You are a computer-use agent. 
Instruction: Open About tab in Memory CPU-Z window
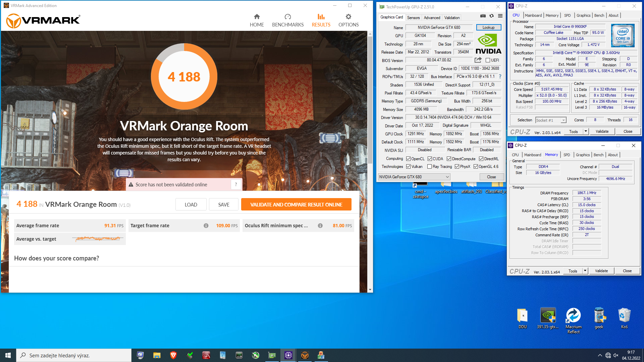click(x=613, y=155)
